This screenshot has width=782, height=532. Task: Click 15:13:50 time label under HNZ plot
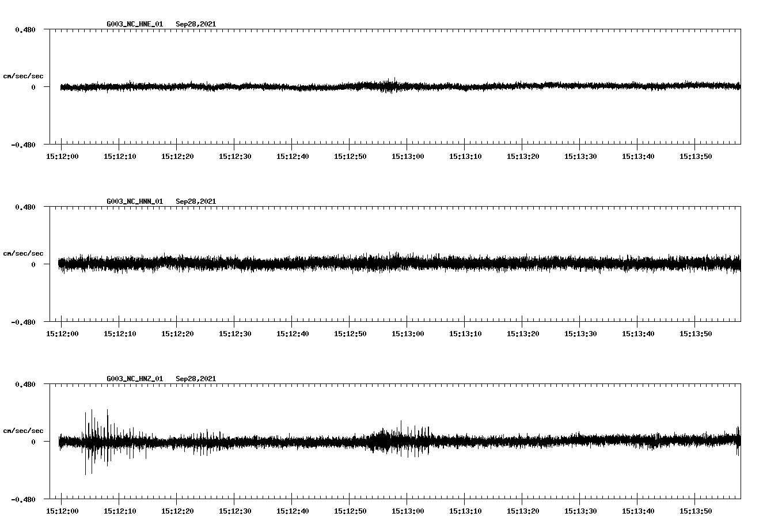coord(696,511)
